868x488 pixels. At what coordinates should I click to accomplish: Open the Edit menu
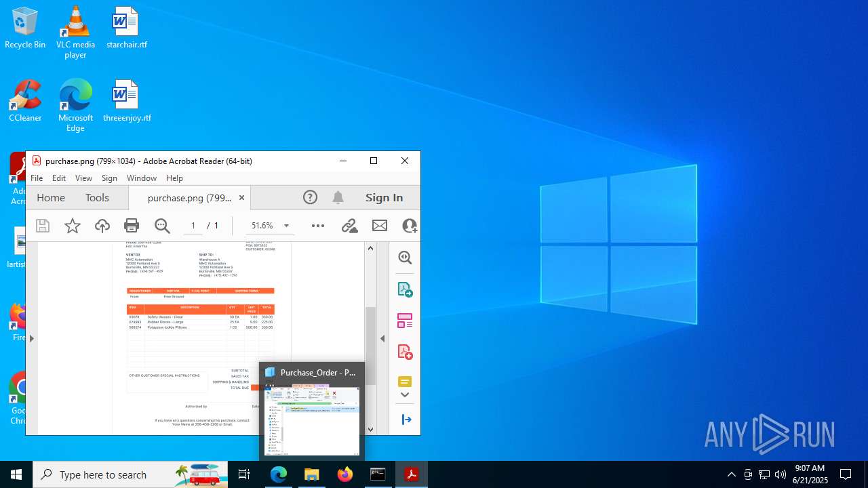coord(59,178)
